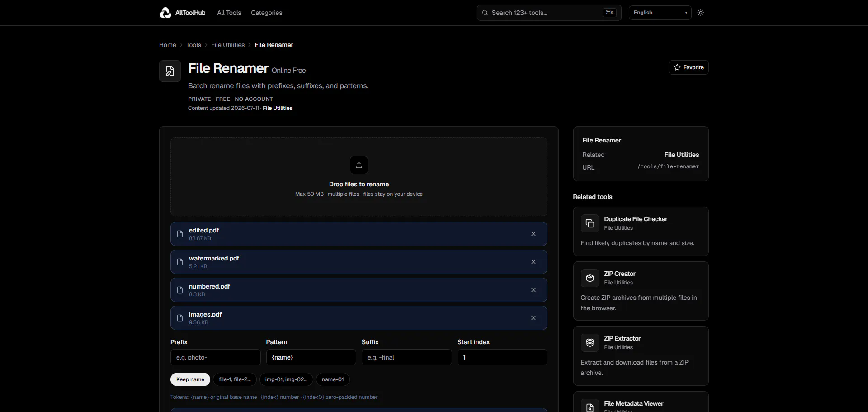The width and height of the screenshot is (868, 412).
Task: Click the File Renamer header icon
Action: [x=170, y=71]
